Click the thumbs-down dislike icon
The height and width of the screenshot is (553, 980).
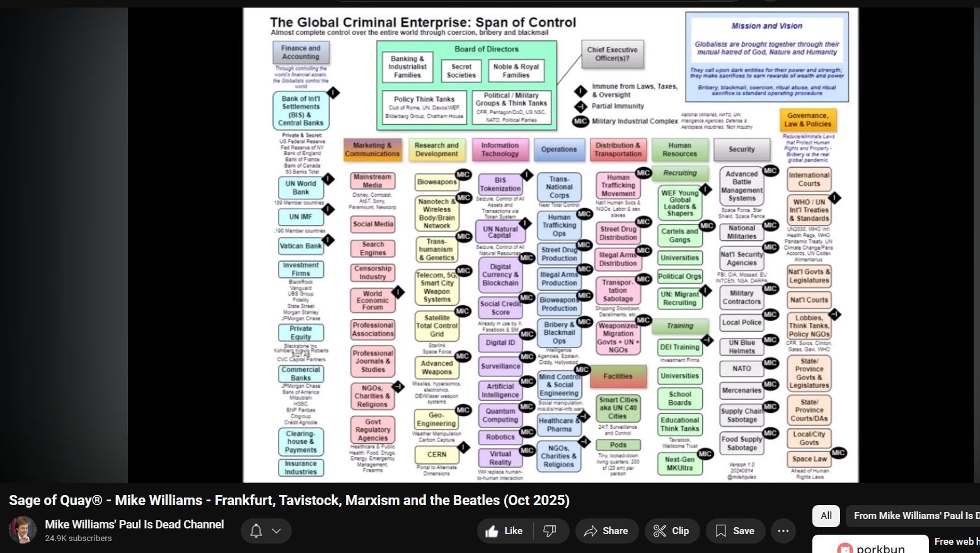tap(550, 531)
